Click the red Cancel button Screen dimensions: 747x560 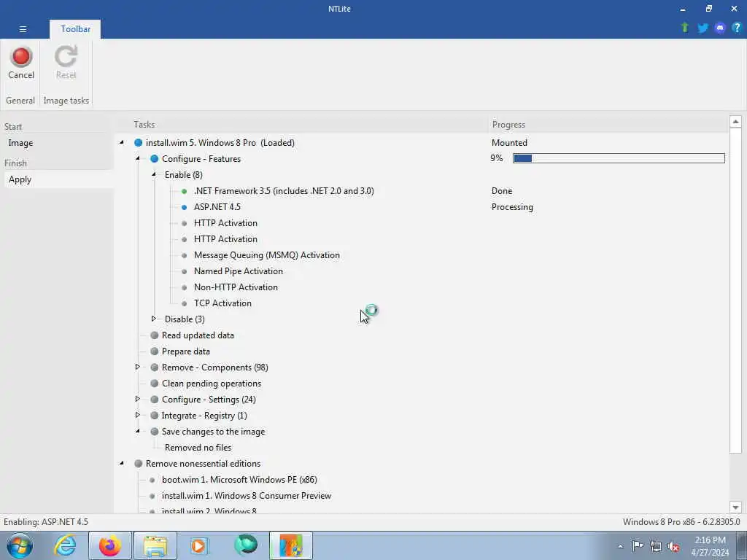(x=21, y=63)
